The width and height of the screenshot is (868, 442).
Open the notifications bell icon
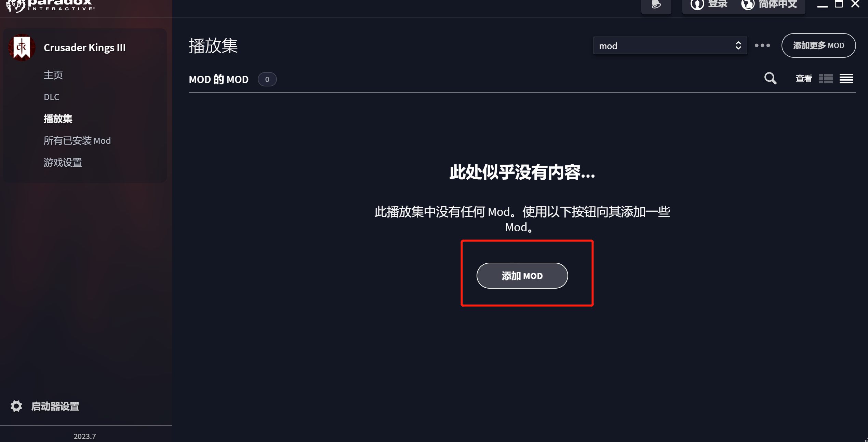(x=656, y=5)
